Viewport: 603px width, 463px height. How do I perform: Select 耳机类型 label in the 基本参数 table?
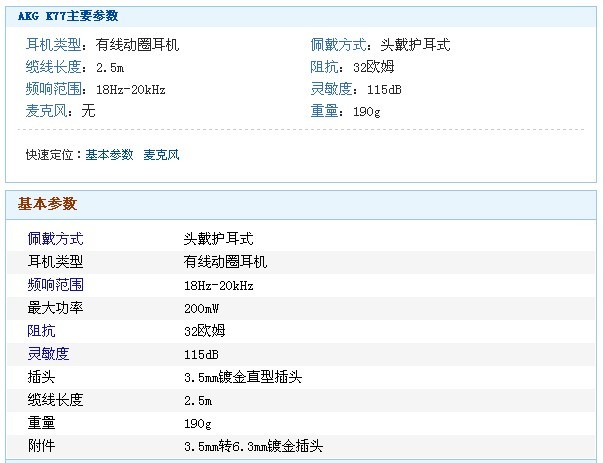coord(55,262)
